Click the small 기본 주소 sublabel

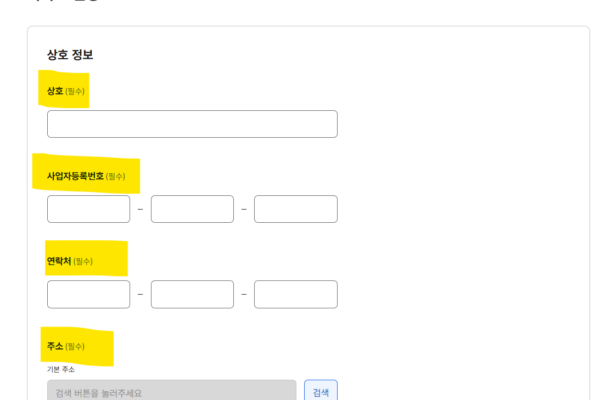point(61,369)
